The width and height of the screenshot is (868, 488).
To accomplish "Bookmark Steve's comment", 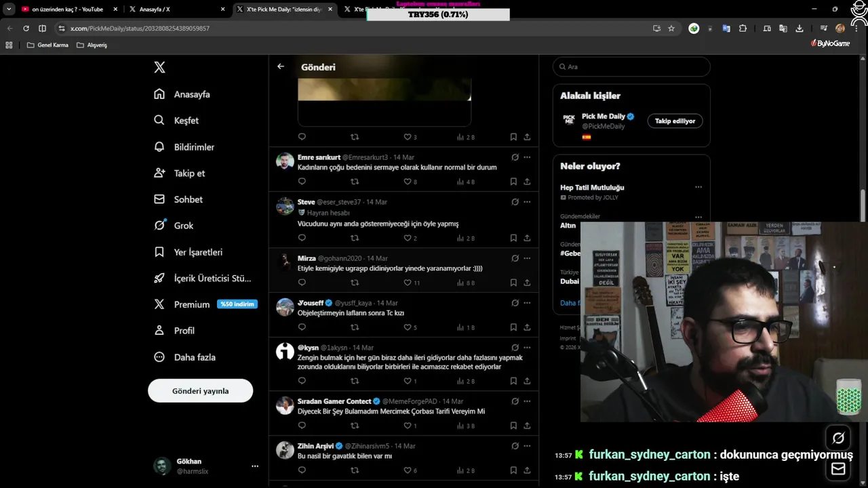I will pyautogui.click(x=513, y=238).
